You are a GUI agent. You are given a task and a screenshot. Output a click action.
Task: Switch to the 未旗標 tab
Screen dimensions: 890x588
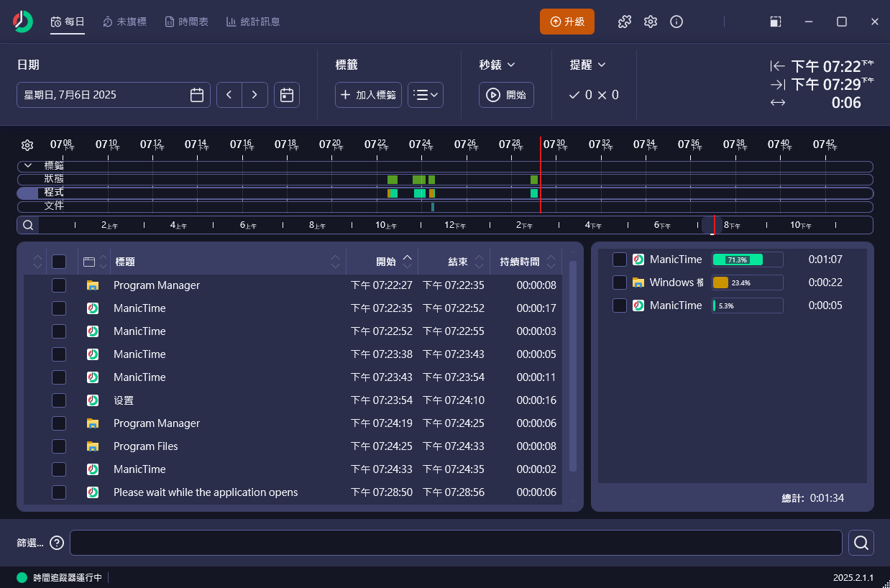[124, 22]
